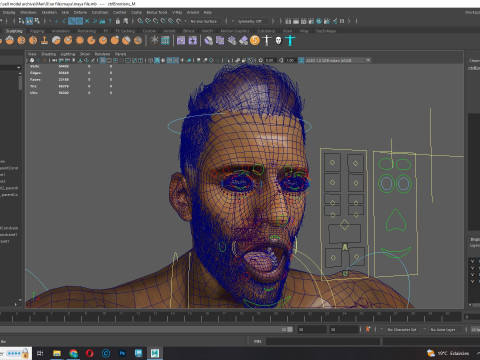Open the Windows menu in Maya menu bar
Screen dimensions: 480x360
point(28,12)
